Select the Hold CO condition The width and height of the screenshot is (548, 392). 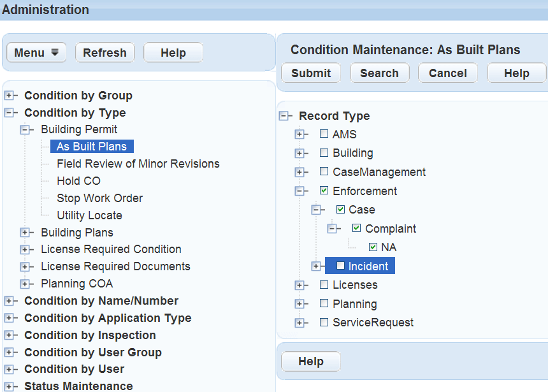[x=78, y=180]
